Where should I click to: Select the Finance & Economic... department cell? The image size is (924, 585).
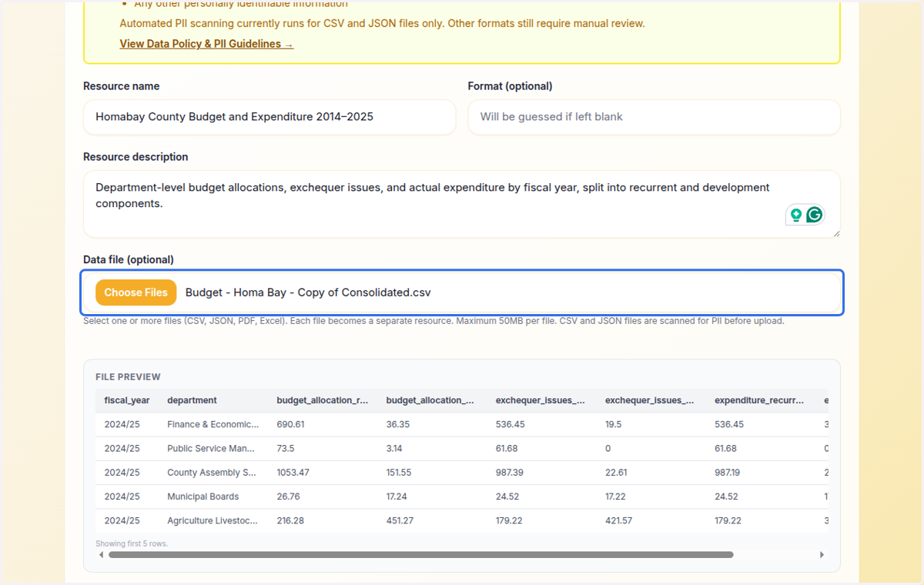213,424
